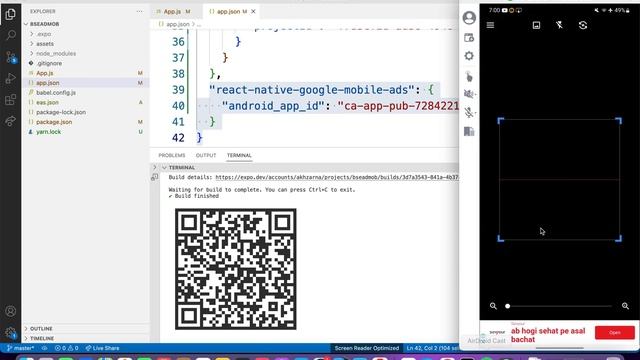Click the ad banner headline text
This screenshot has width=640, height=360.
[548, 335]
